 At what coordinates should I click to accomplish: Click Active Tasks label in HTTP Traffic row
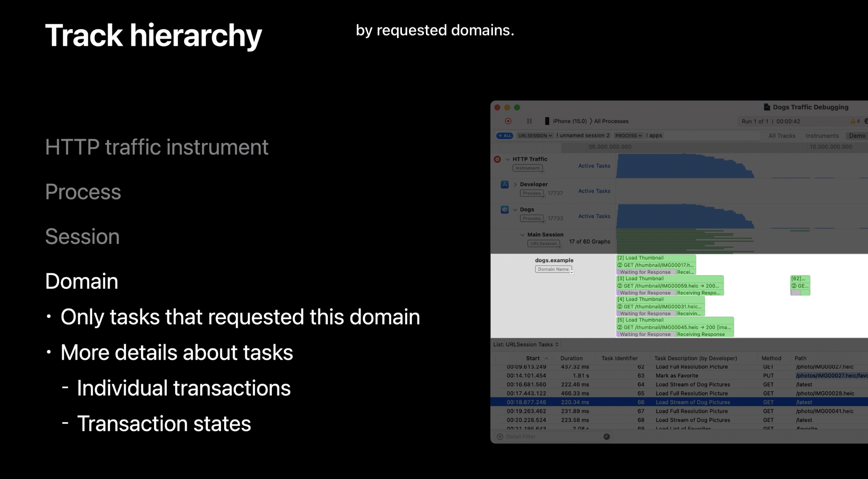coord(594,166)
